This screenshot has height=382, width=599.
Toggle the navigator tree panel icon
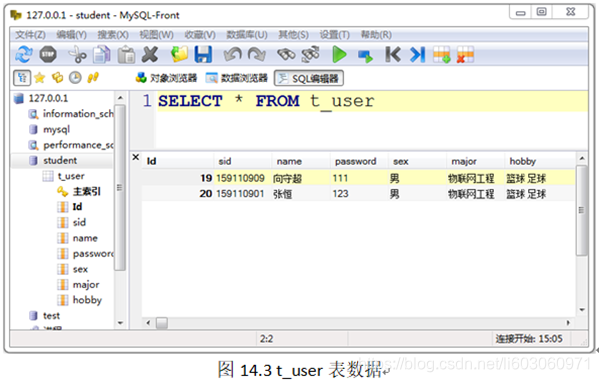tap(22, 78)
